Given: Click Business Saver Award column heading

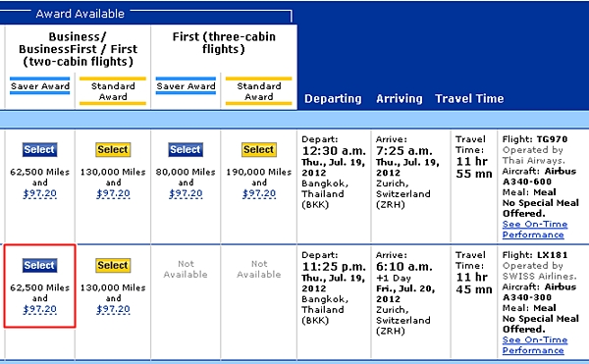Looking at the screenshot, I should click(40, 86).
